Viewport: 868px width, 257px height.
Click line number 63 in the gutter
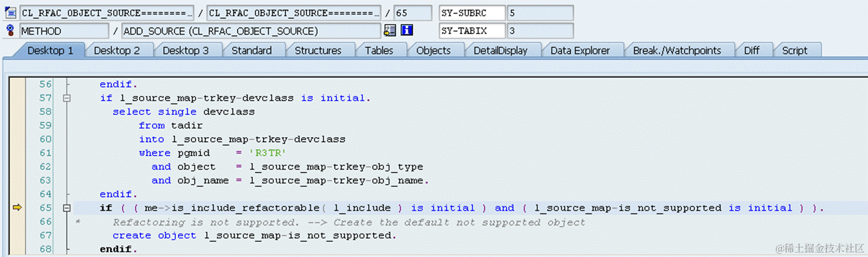coord(45,180)
